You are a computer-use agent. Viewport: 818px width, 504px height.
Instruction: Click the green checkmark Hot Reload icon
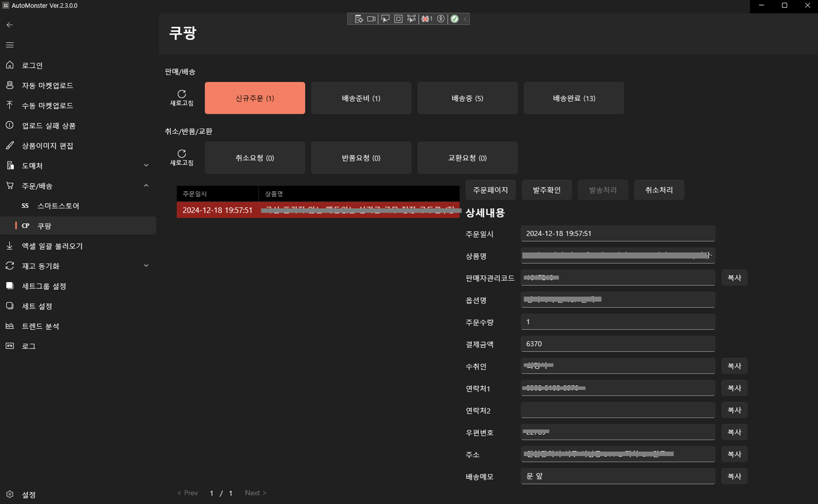(x=455, y=19)
